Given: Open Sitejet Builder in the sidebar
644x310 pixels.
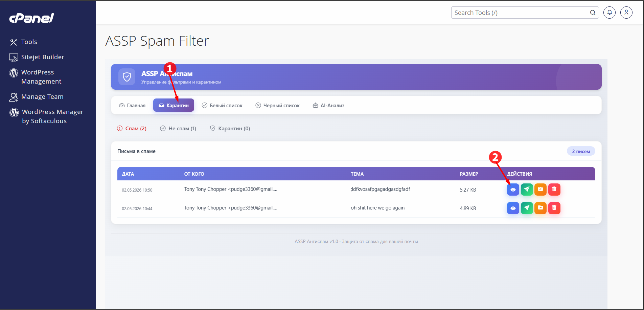Looking at the screenshot, I should (37, 57).
